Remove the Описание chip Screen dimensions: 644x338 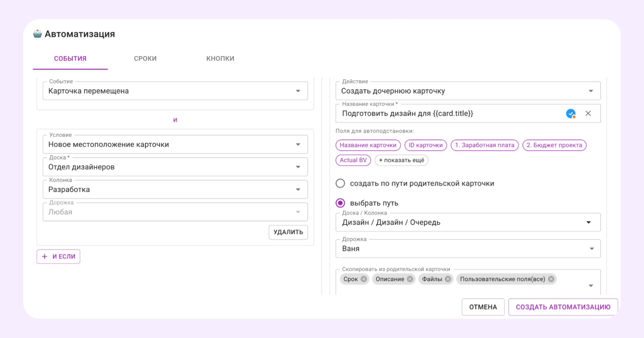410,279
